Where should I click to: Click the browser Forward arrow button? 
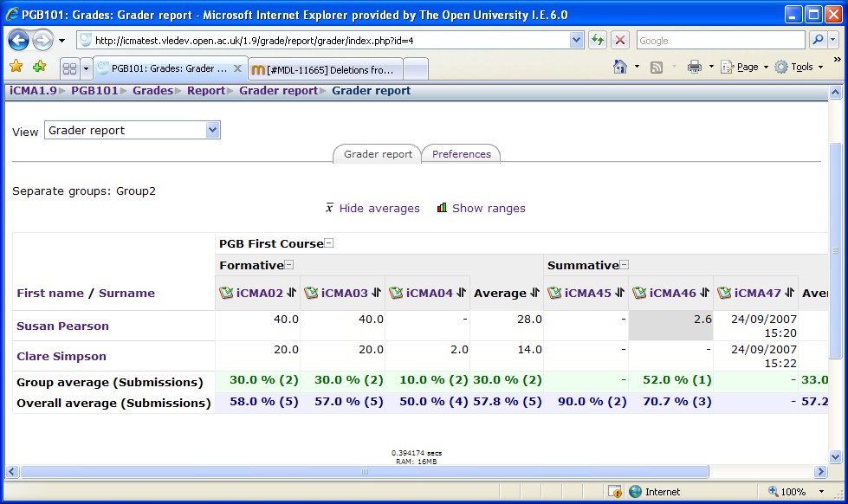pos(42,40)
